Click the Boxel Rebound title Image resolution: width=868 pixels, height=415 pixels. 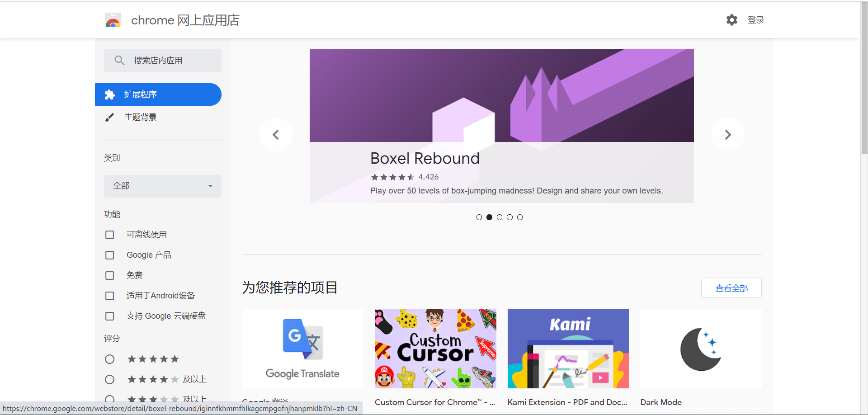(x=425, y=158)
